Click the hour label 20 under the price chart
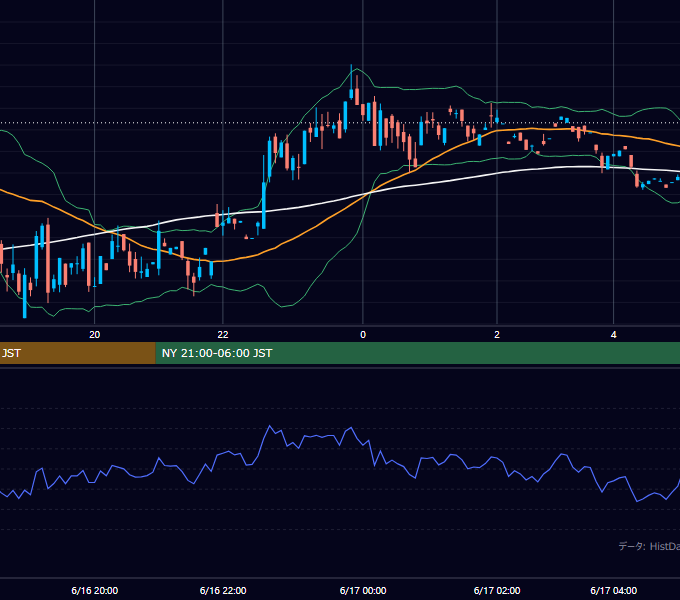The height and width of the screenshot is (600, 680). tap(95, 335)
